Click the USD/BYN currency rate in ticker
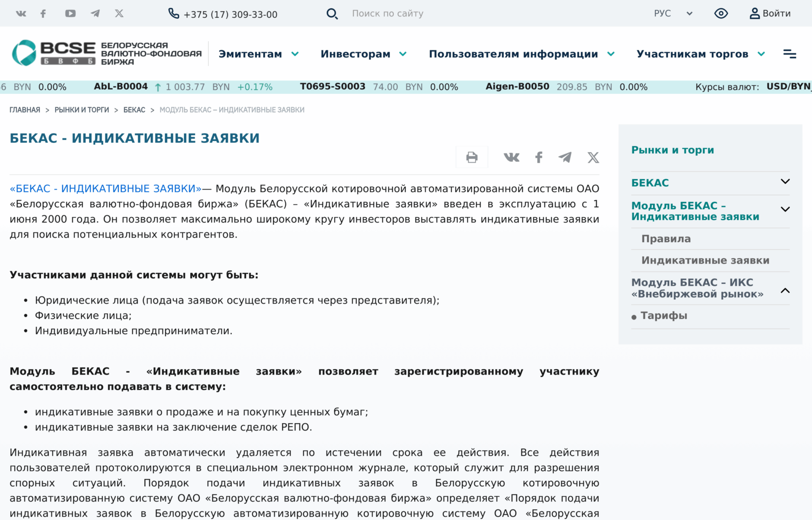The image size is (812, 520). [789, 87]
